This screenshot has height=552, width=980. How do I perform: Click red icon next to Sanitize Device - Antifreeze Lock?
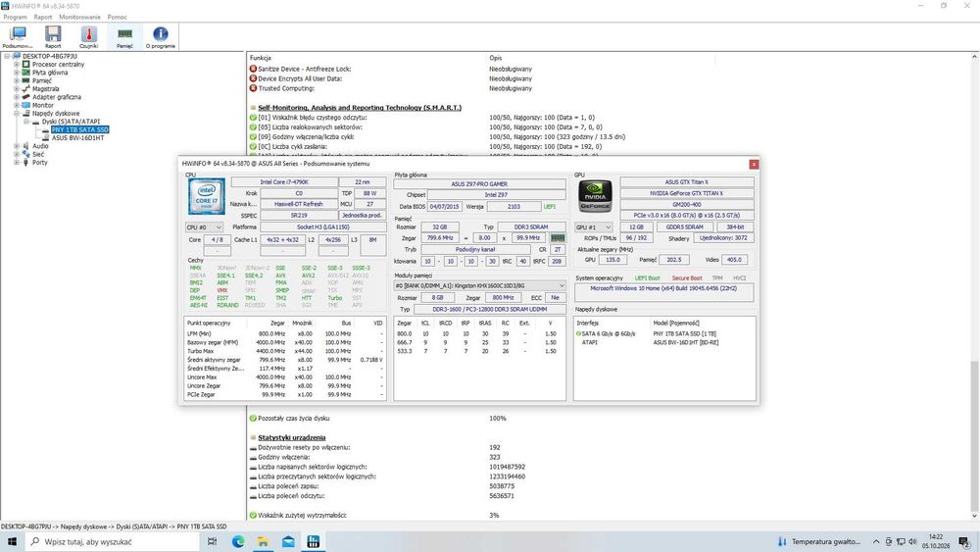coord(253,69)
